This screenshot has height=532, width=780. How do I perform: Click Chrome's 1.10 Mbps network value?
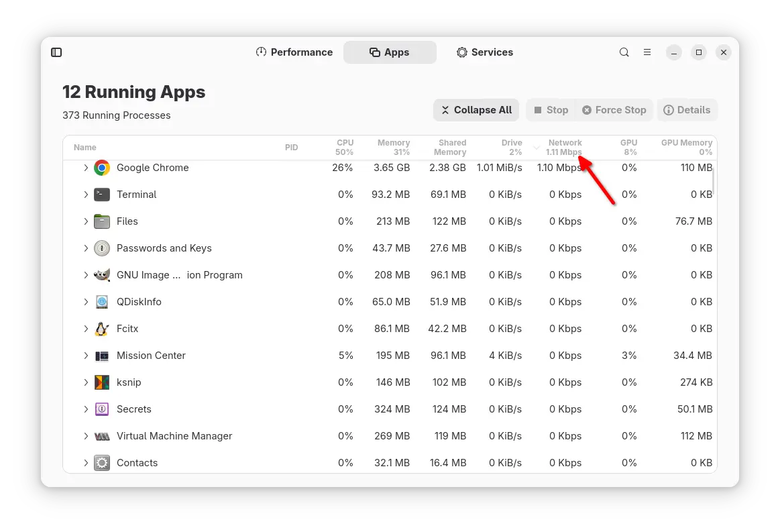(559, 168)
